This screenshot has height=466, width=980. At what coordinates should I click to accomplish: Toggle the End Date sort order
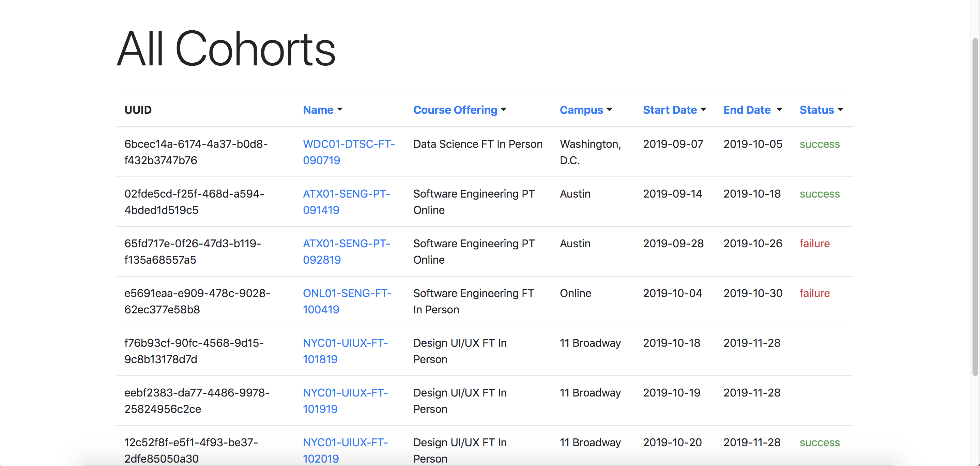coord(748,109)
